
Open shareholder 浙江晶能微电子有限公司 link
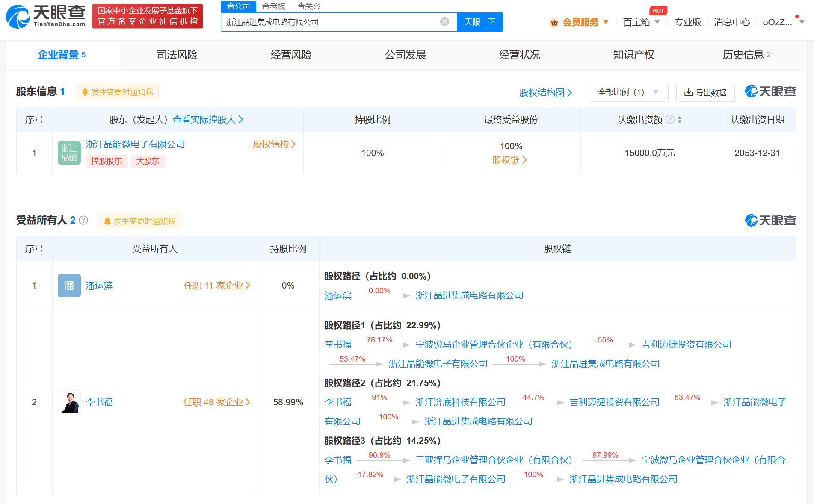point(135,144)
